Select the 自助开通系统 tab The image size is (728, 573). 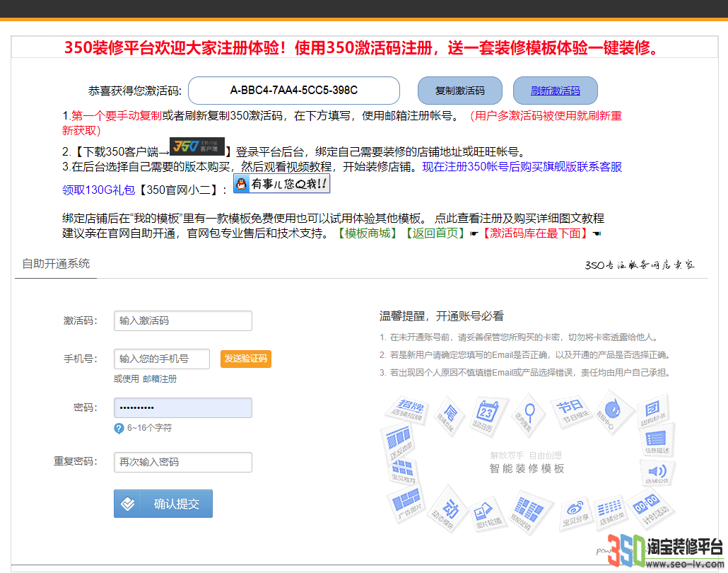click(x=56, y=263)
